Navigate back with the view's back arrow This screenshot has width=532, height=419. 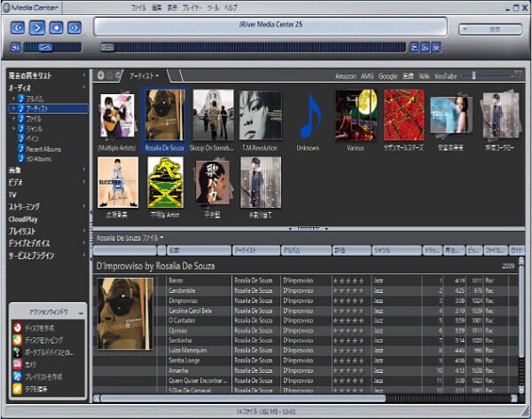point(100,75)
